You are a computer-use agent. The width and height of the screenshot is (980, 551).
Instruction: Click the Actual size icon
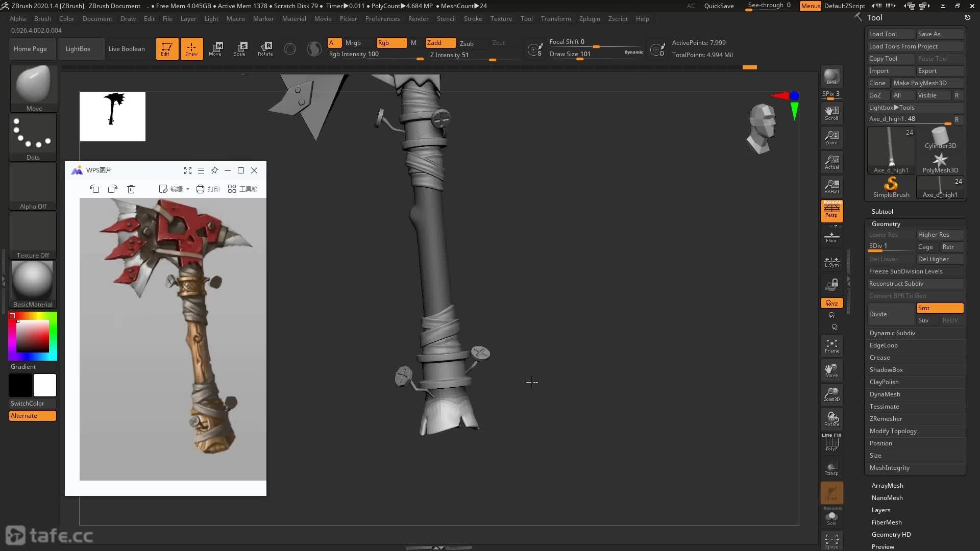tap(831, 162)
